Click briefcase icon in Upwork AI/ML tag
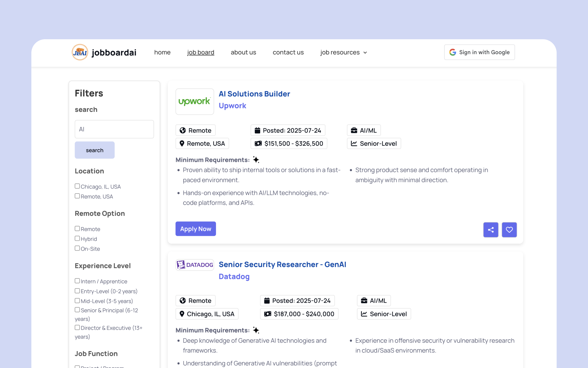The image size is (588, 368). coord(354,130)
